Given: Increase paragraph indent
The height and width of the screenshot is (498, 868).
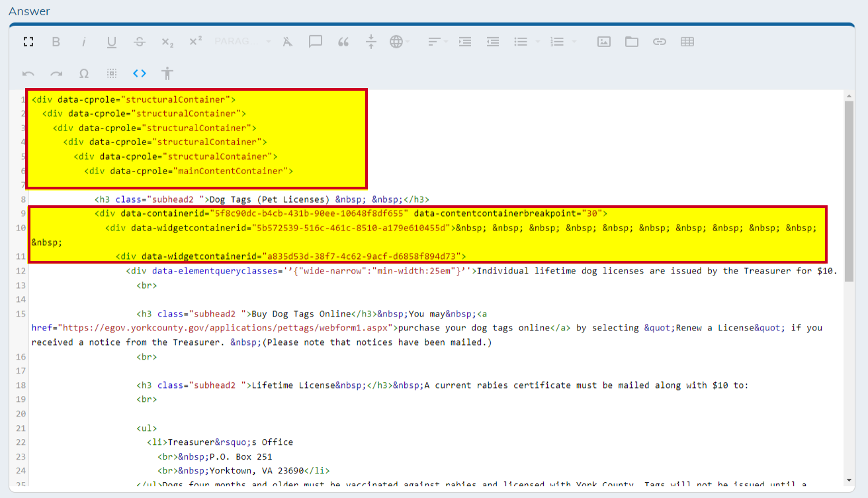Looking at the screenshot, I should 465,42.
